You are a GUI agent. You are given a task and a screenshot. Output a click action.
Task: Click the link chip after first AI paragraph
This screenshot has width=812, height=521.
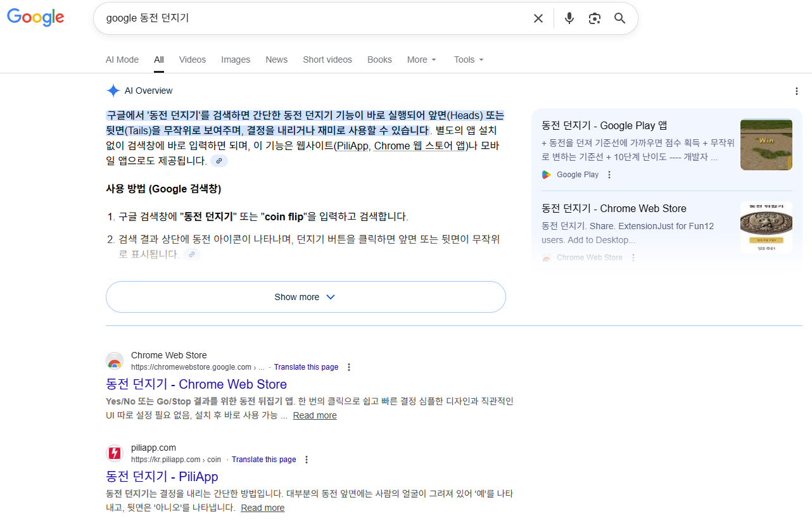219,161
